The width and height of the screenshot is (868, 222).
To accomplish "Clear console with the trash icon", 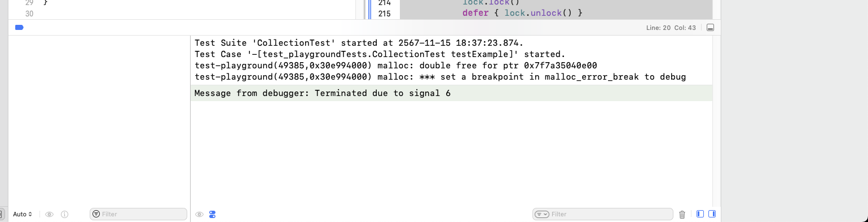I will [x=682, y=215].
